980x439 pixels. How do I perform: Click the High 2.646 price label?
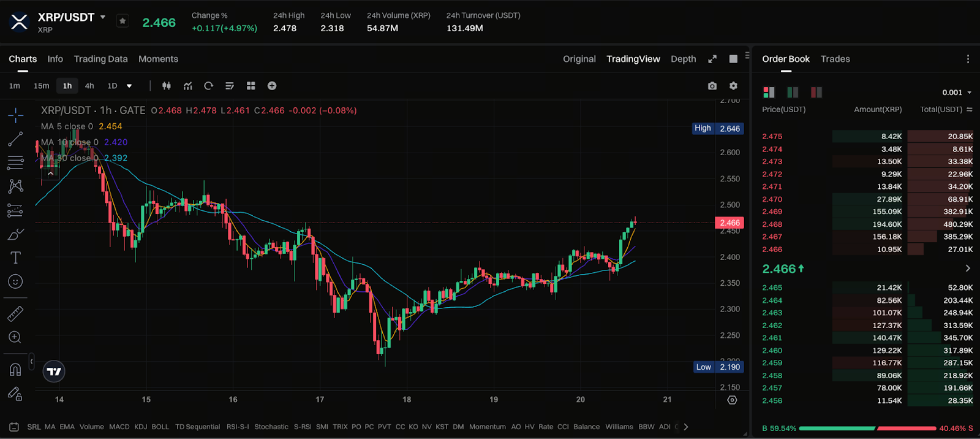pyautogui.click(x=717, y=129)
